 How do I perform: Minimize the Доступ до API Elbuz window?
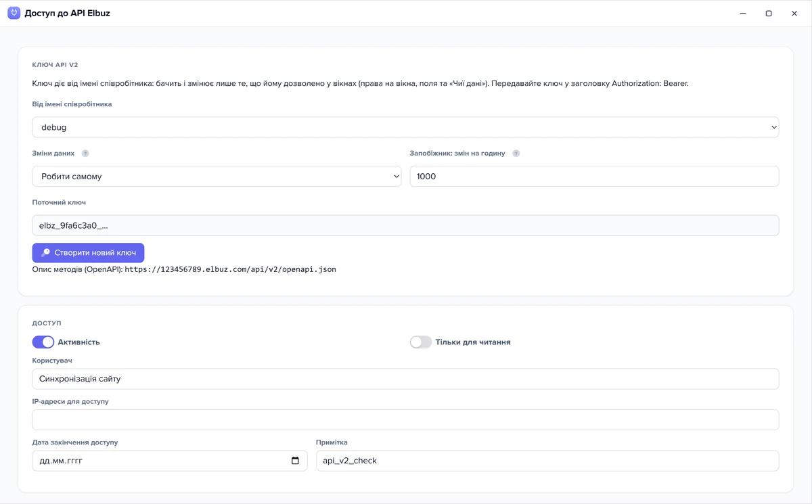point(743,14)
